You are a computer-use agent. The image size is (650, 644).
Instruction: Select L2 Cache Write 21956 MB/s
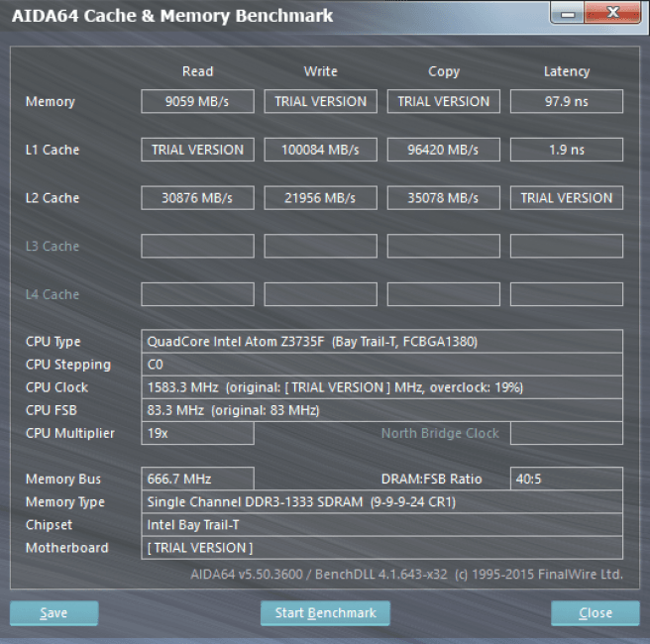click(x=320, y=198)
